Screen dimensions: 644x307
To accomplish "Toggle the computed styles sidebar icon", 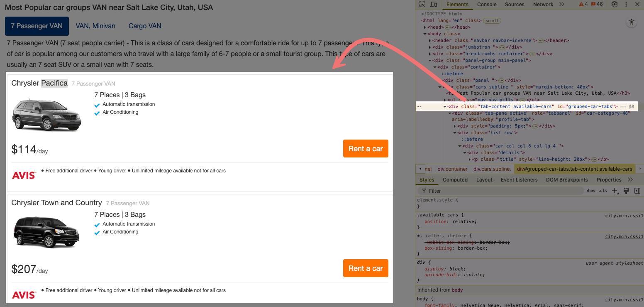I will pyautogui.click(x=637, y=191).
